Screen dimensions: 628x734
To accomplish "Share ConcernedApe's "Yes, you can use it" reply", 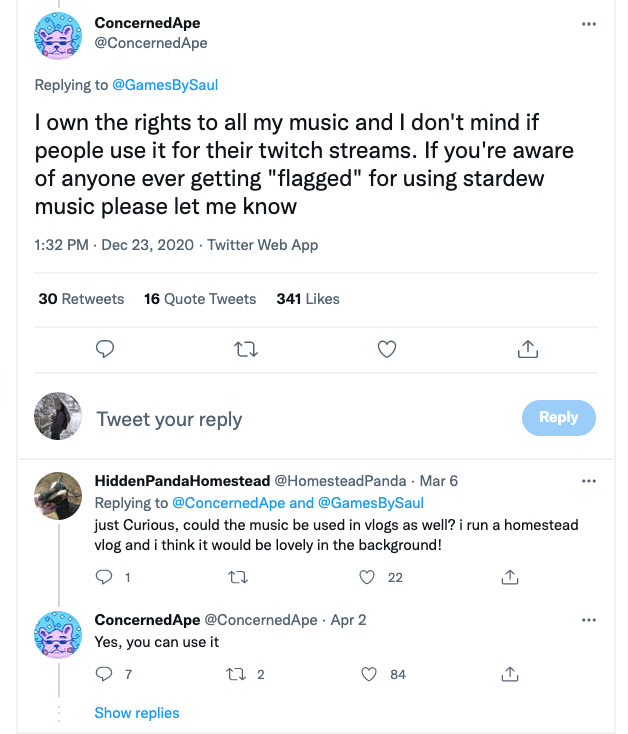I will click(x=510, y=674).
